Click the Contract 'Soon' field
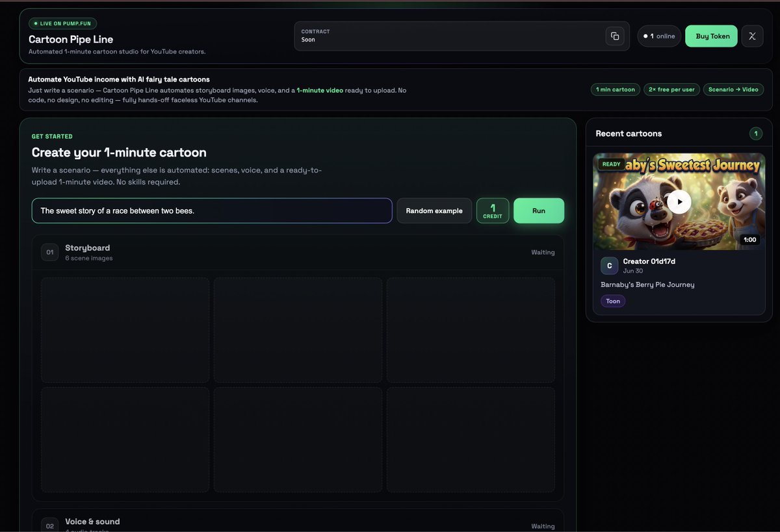 (462, 36)
